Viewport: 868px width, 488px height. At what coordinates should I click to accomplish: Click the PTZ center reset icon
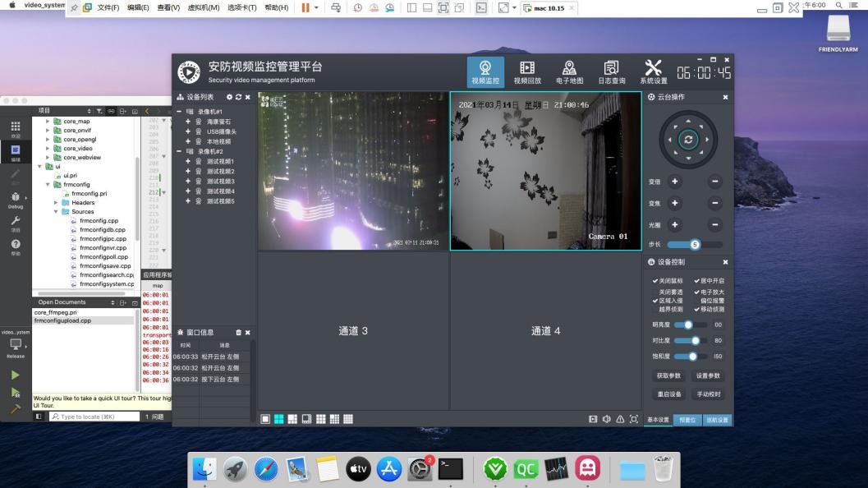pos(688,140)
